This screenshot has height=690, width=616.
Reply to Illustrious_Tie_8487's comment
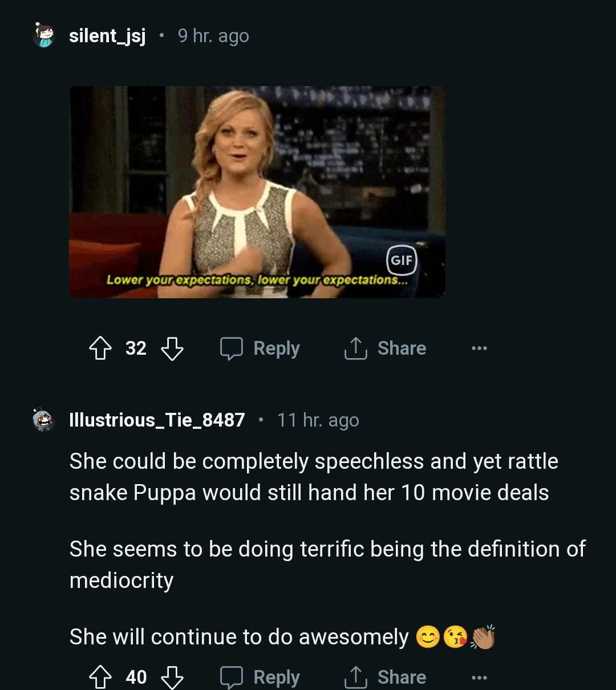pos(261,677)
